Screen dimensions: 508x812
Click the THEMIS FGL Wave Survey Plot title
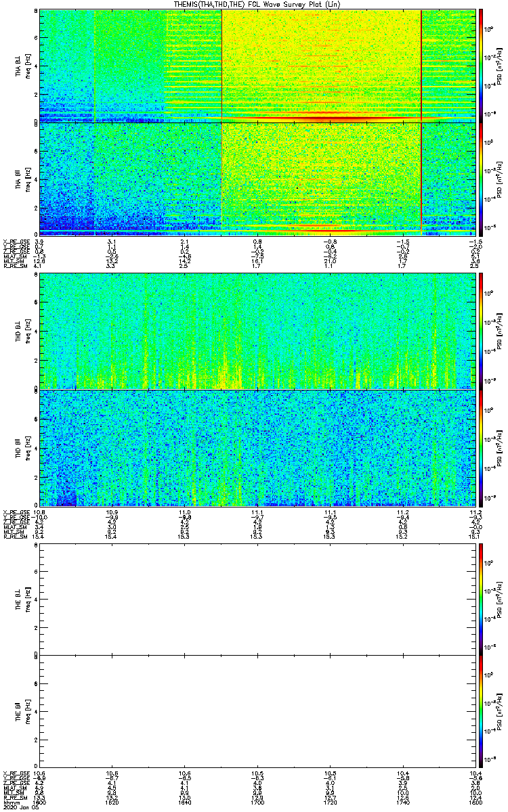pos(257,4)
